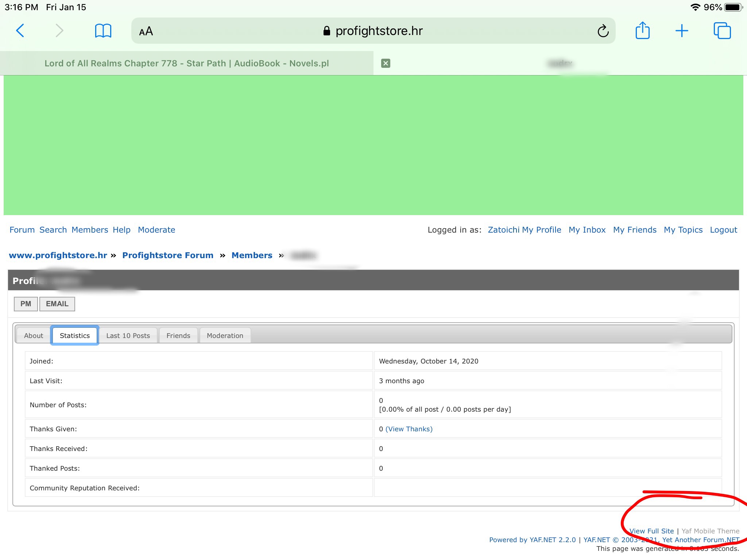The width and height of the screenshot is (747, 560).
Task: Open My Inbox link
Action: [x=587, y=230]
